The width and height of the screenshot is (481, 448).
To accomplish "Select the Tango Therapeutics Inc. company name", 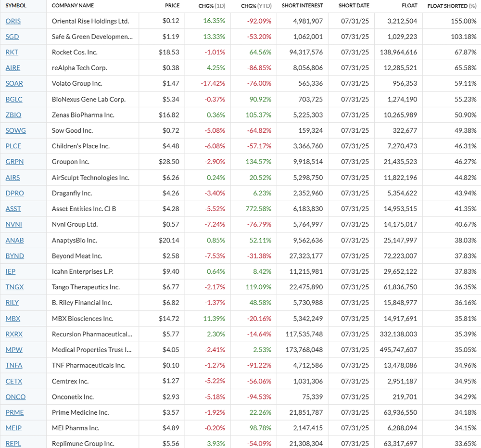I will point(86,287).
